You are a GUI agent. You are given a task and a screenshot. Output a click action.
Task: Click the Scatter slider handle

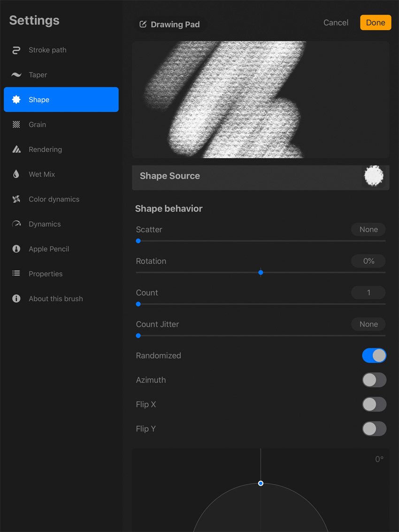[138, 241]
